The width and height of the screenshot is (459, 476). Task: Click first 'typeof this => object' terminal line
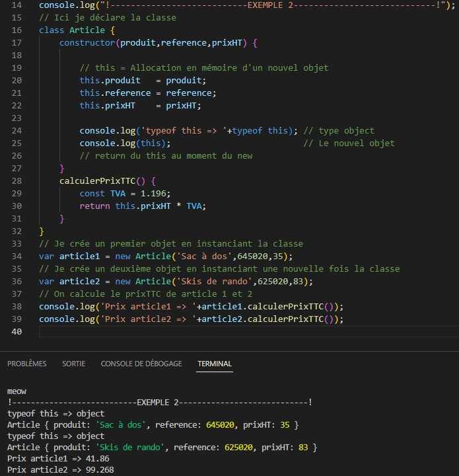pyautogui.click(x=55, y=414)
